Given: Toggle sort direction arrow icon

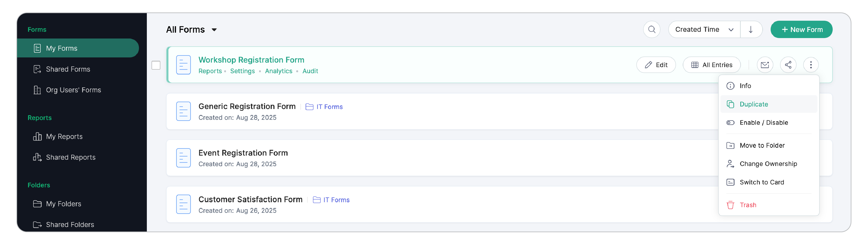Looking at the screenshot, I should (751, 29).
